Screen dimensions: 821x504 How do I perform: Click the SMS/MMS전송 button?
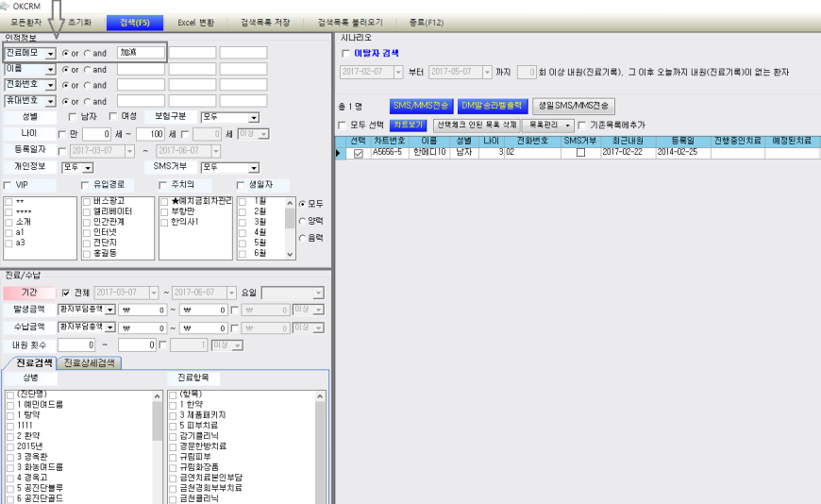pyautogui.click(x=421, y=106)
